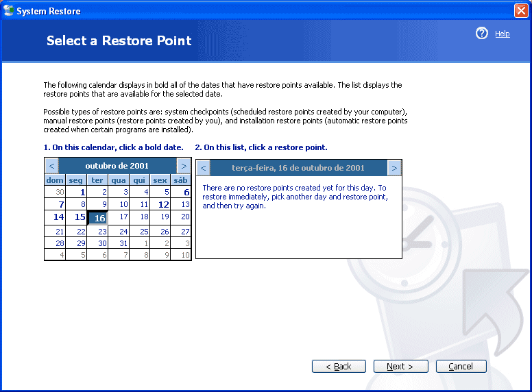Select bold date 1 in calendar
Viewport: 532px width, 392px height.
coord(82,193)
